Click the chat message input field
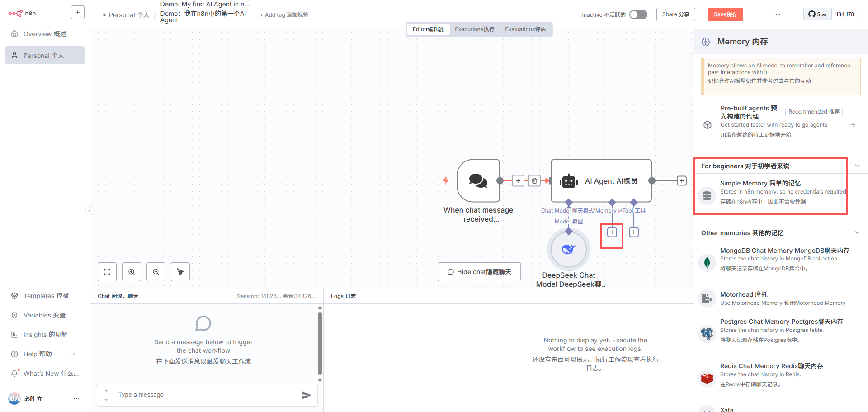868x412 pixels. click(x=206, y=395)
